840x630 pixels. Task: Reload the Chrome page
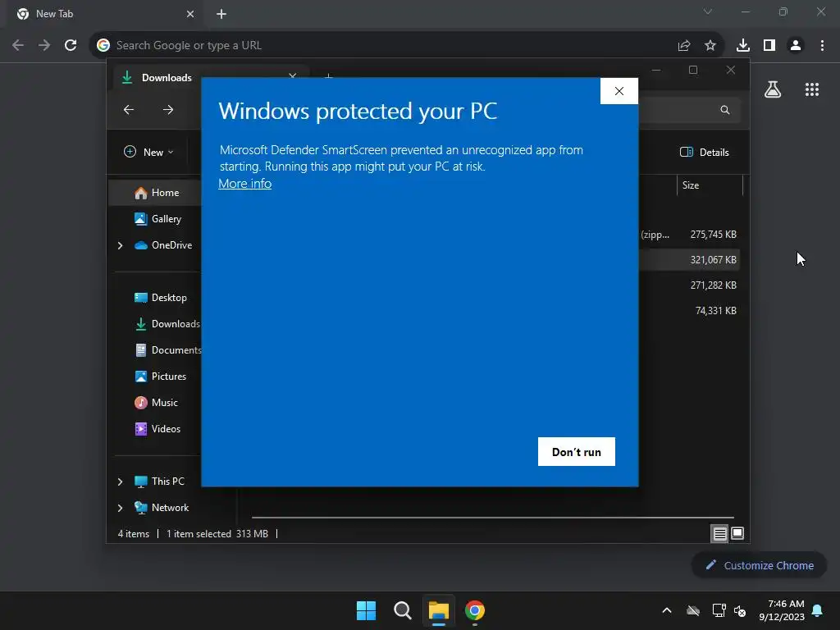71,45
